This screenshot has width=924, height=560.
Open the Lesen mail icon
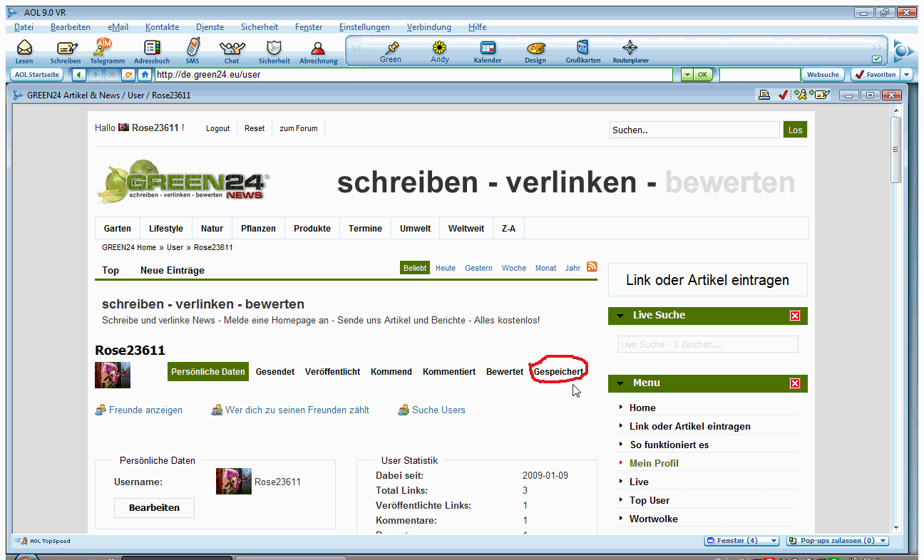pyautogui.click(x=24, y=49)
